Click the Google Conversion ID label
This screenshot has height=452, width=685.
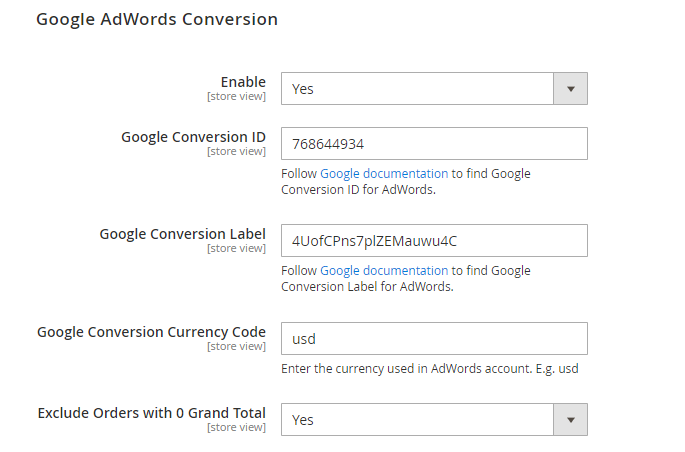193,137
